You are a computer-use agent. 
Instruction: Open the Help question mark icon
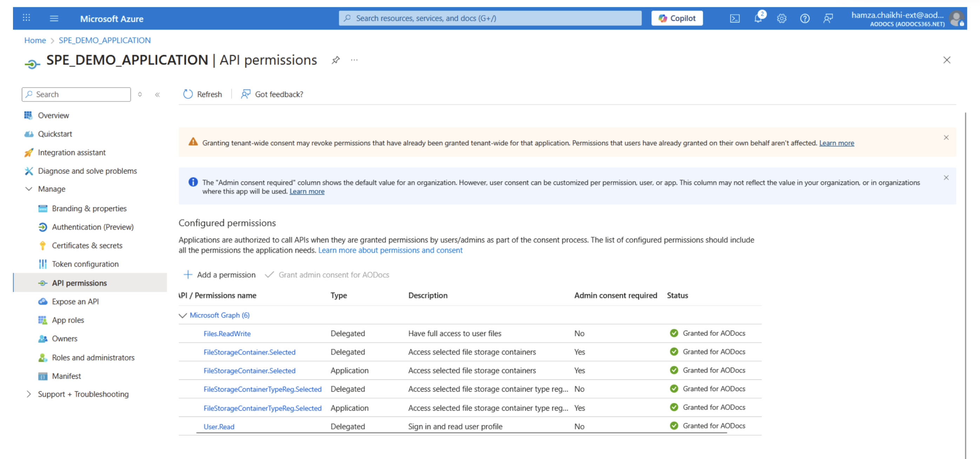tap(805, 18)
